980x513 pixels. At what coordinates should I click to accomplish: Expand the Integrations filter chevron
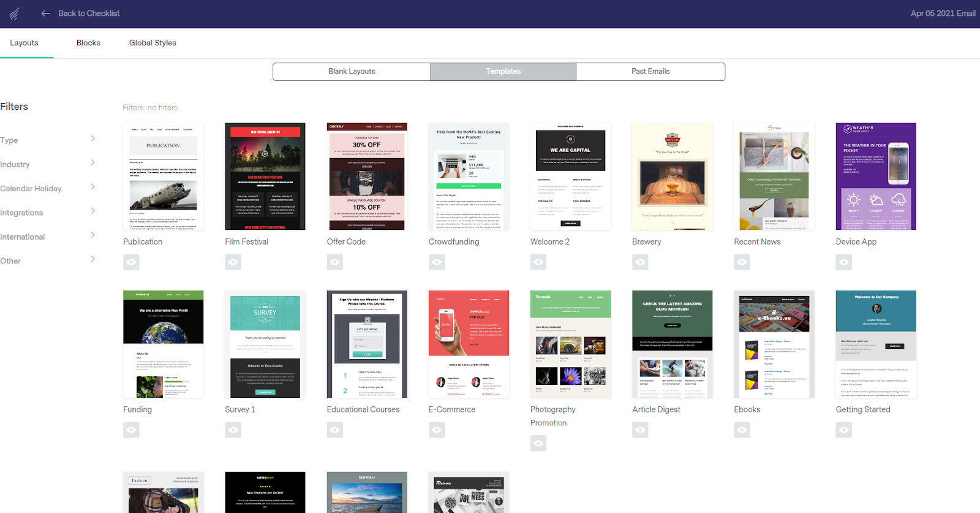click(x=93, y=211)
